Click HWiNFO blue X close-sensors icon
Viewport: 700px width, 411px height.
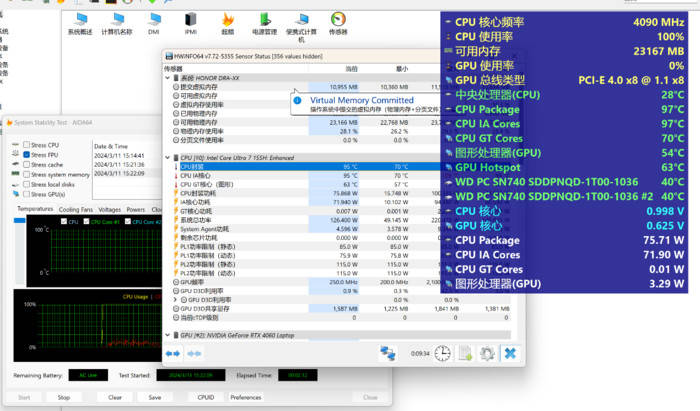510,353
